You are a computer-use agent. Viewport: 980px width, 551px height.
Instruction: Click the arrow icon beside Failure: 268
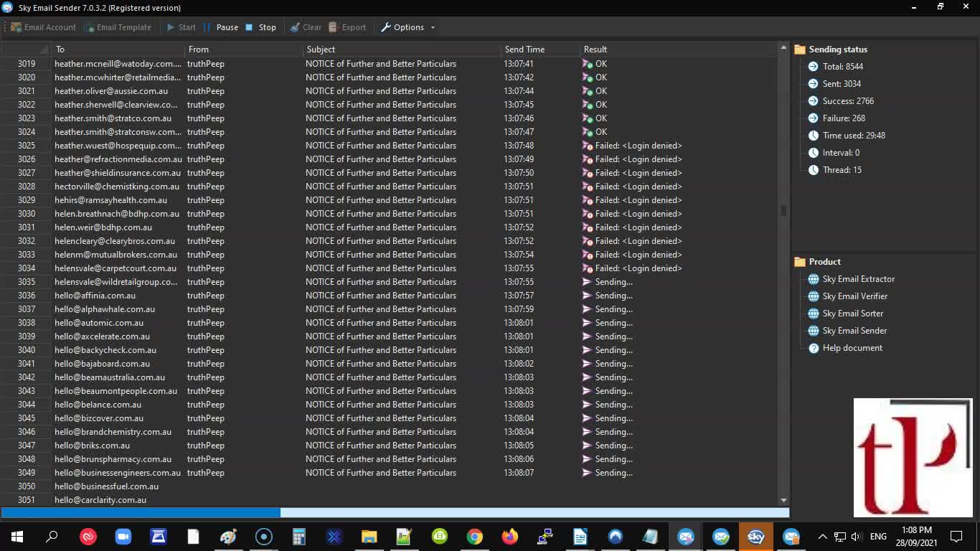tap(813, 118)
